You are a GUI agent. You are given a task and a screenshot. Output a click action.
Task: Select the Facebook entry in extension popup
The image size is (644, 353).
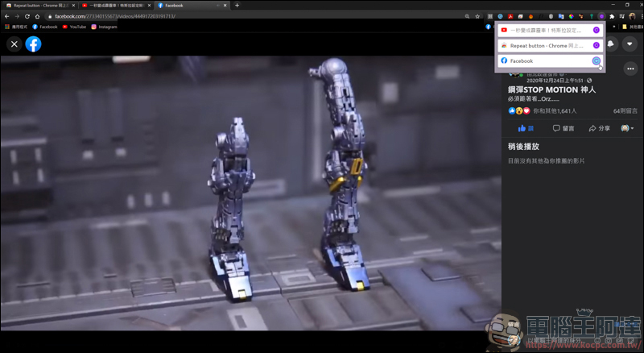pos(550,61)
